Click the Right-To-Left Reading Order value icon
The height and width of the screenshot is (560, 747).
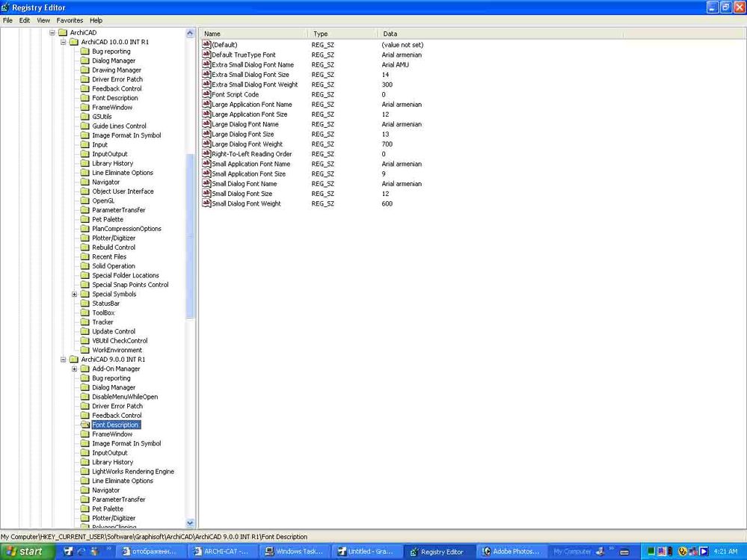[x=206, y=153]
